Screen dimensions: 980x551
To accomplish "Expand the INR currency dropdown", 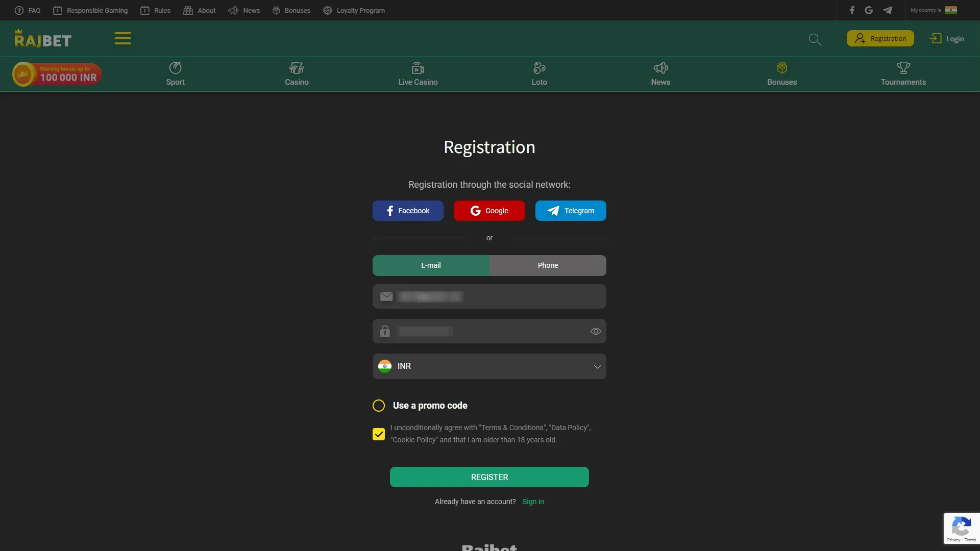I will tap(596, 366).
